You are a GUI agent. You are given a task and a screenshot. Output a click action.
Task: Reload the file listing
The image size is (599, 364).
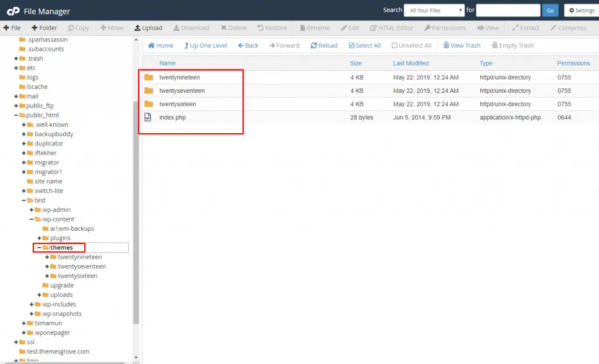click(324, 46)
